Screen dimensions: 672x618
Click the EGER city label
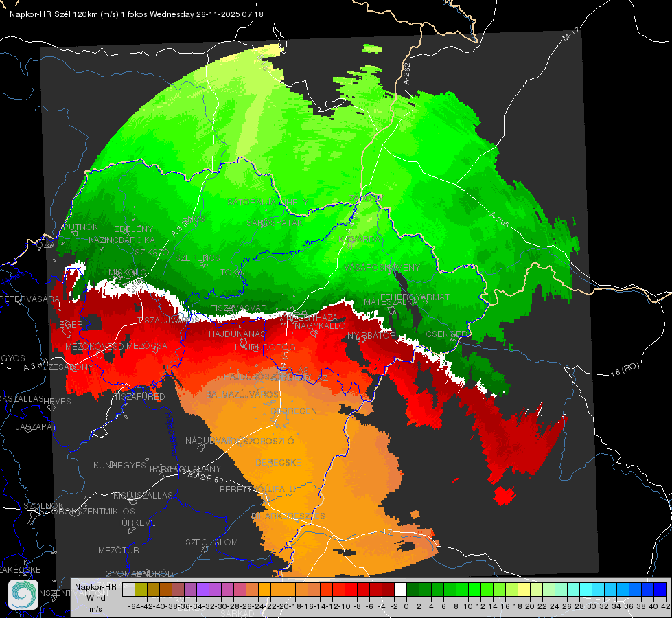click(71, 324)
